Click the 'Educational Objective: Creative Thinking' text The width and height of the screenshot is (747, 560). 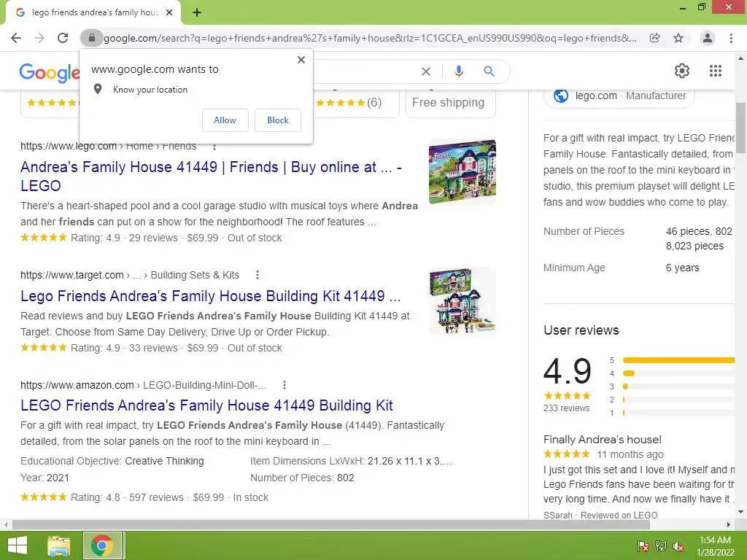(112, 461)
